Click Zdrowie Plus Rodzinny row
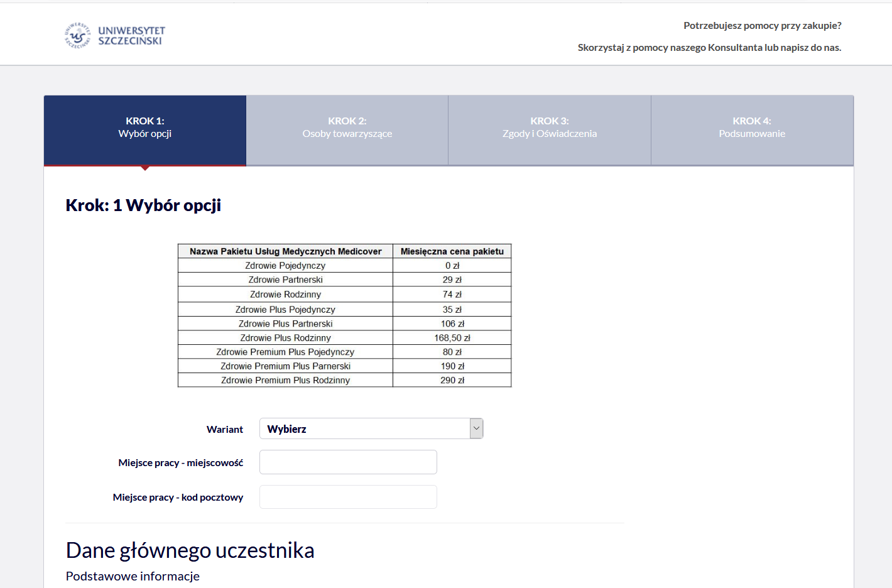This screenshot has height=588, width=892. pos(285,338)
